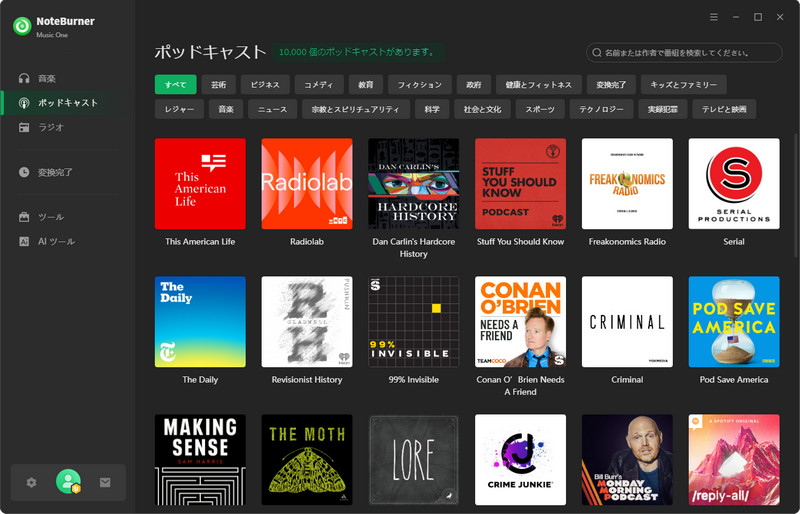Select the すべて category filter

pyautogui.click(x=175, y=85)
